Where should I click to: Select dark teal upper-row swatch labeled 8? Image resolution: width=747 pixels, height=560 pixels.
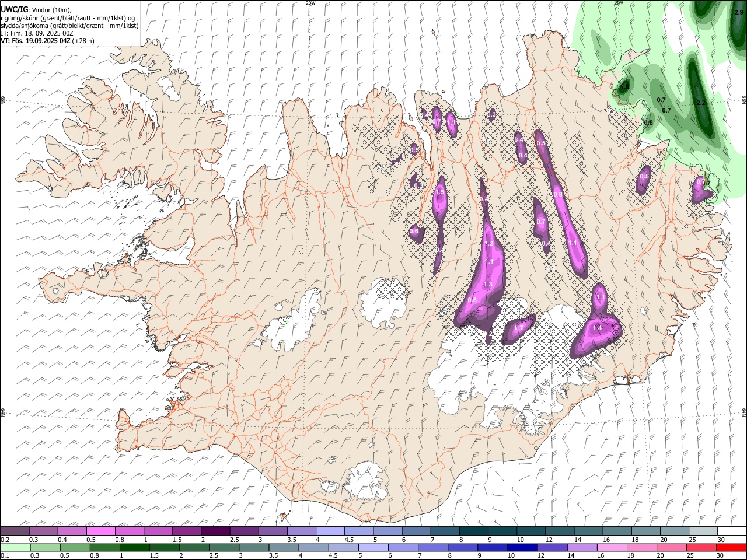coord(474,531)
